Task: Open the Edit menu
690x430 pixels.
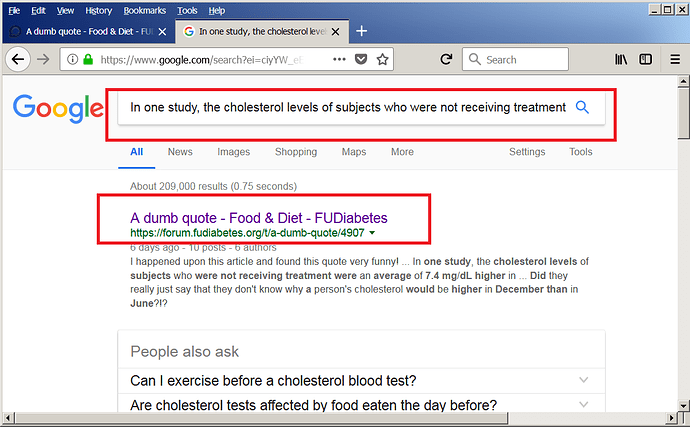Action: click(x=38, y=11)
